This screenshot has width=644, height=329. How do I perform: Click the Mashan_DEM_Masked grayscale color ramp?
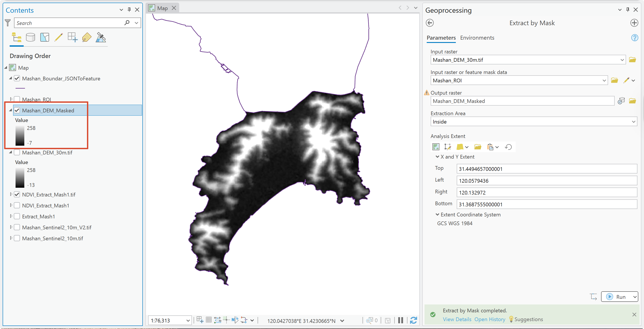pos(20,135)
